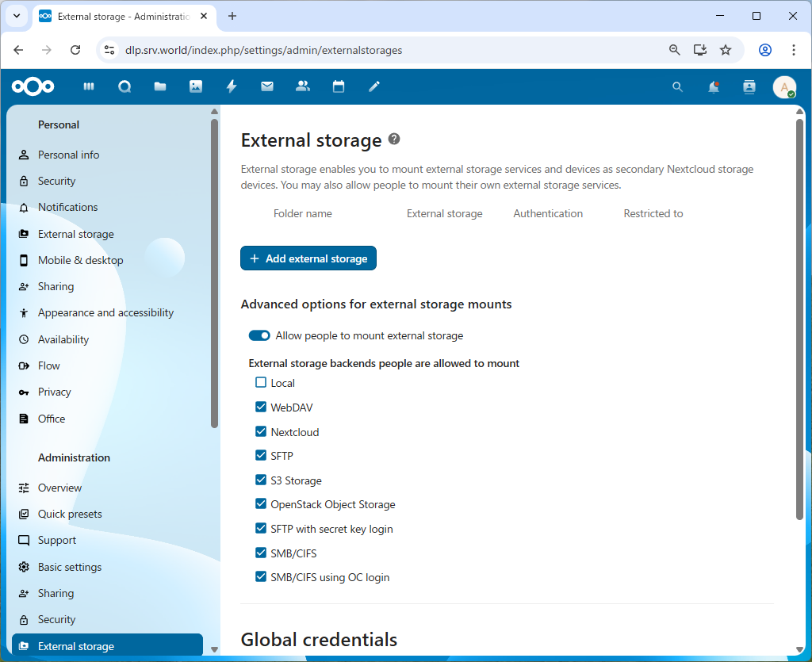Click the unified search magnifier icon
Viewport: 812px width, 662px height.
677,87
